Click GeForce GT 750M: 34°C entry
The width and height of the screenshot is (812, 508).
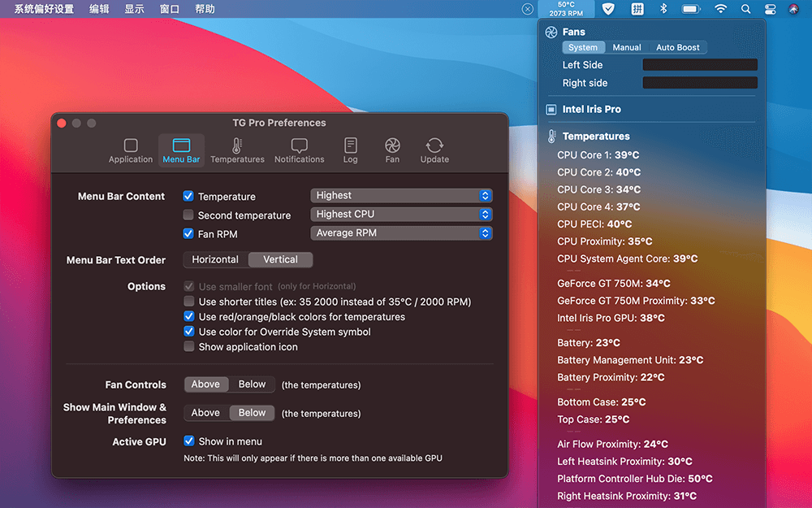coord(614,284)
